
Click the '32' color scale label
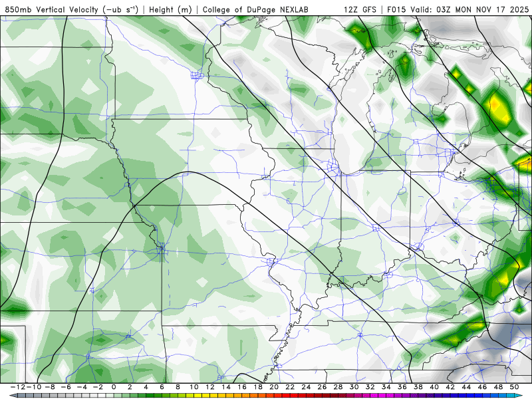(x=370, y=387)
